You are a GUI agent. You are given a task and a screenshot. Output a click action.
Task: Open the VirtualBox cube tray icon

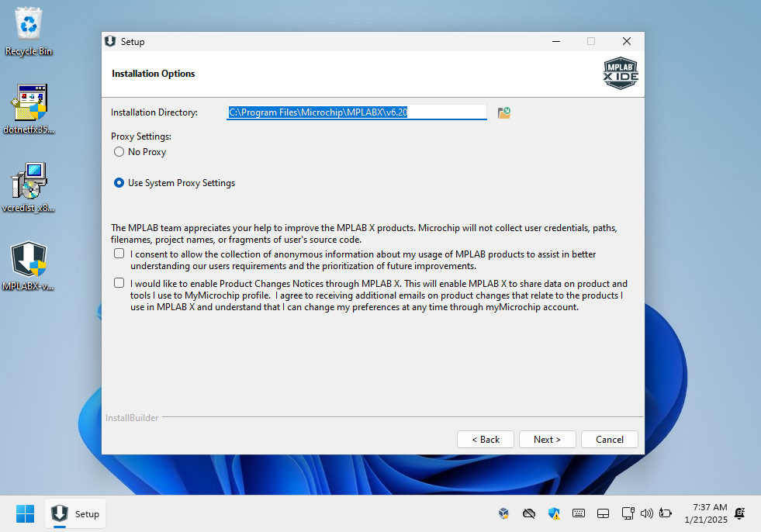(x=503, y=513)
